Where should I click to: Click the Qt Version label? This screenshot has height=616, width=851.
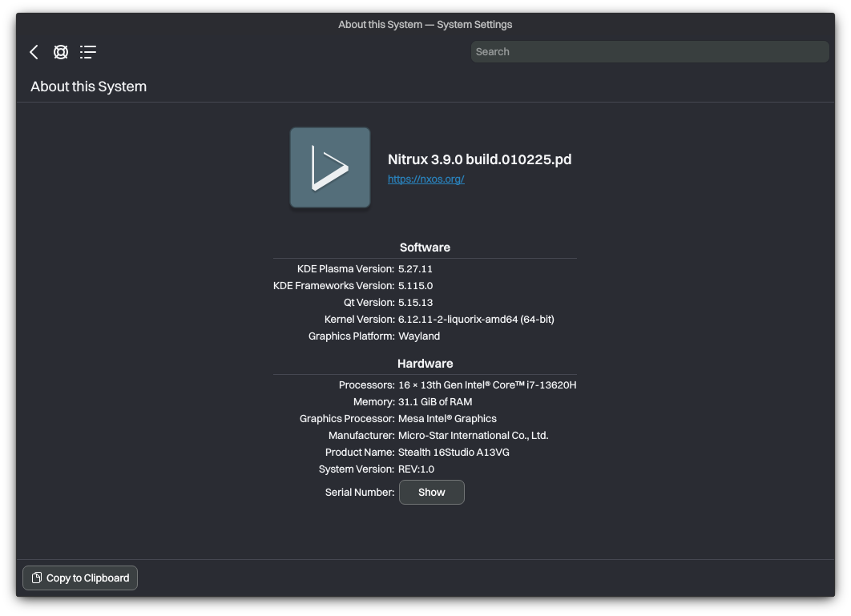(369, 303)
